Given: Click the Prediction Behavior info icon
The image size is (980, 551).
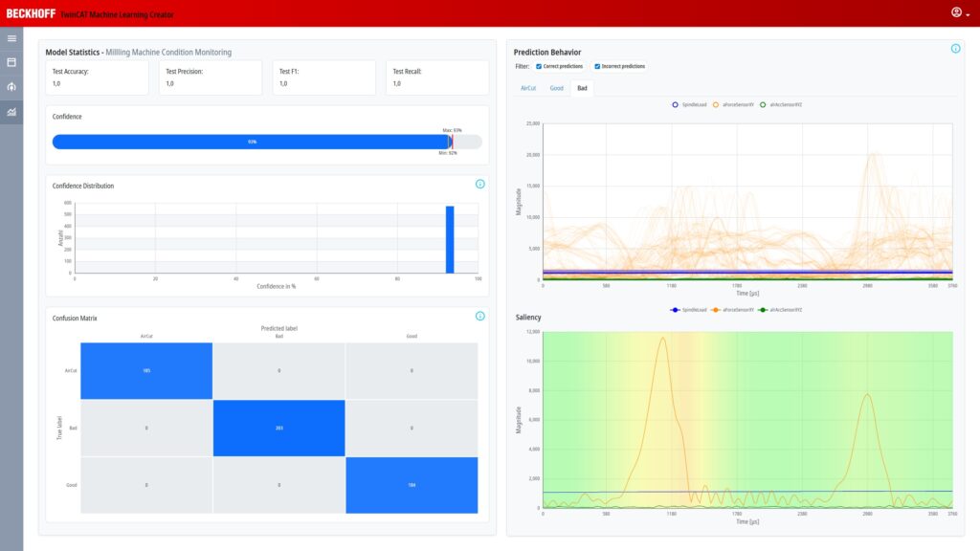Looking at the screenshot, I should pyautogui.click(x=955, y=49).
